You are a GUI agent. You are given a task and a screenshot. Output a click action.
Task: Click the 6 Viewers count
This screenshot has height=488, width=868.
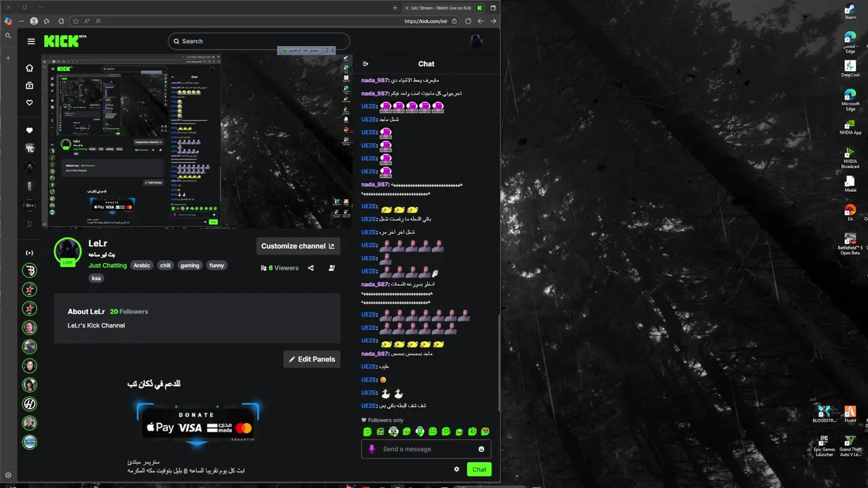[x=279, y=268]
